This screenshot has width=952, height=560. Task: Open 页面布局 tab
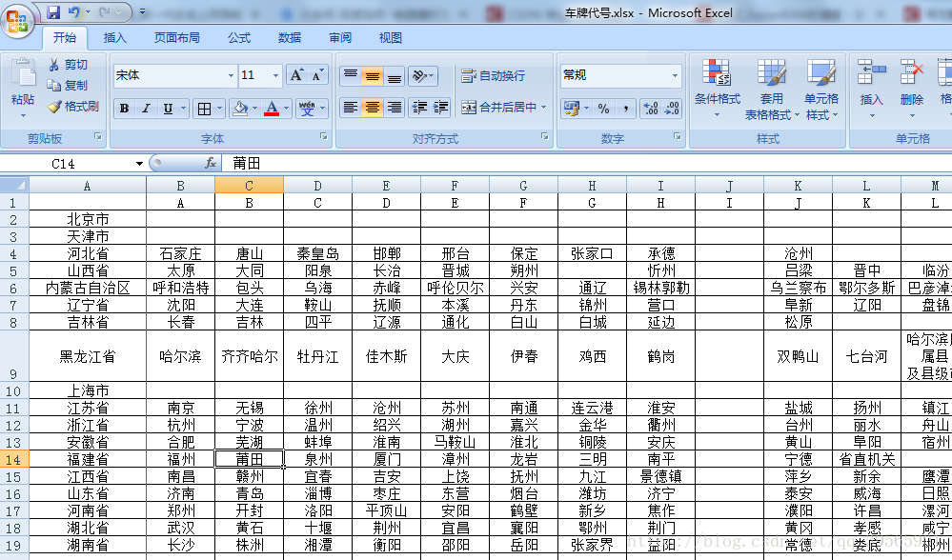point(176,37)
